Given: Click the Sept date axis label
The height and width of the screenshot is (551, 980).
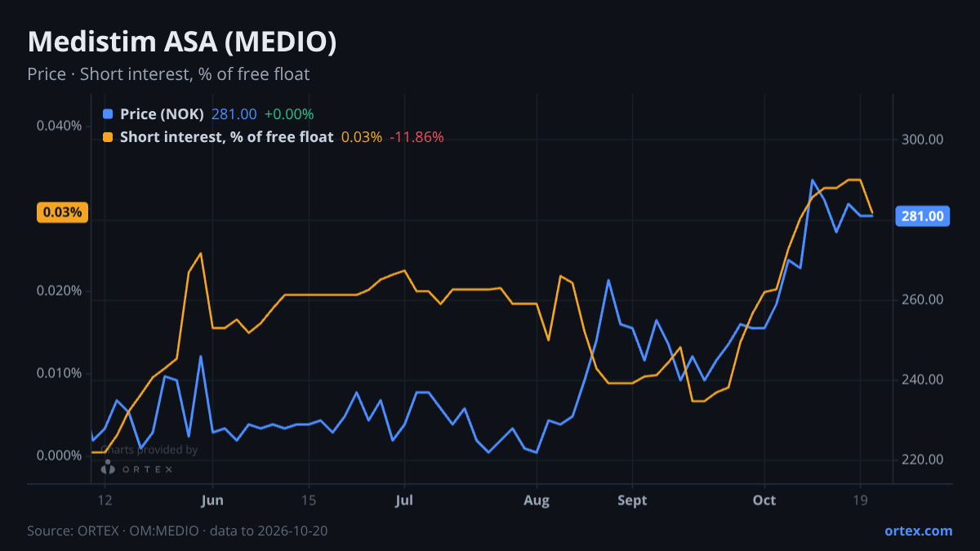Looking at the screenshot, I should coord(633,500).
